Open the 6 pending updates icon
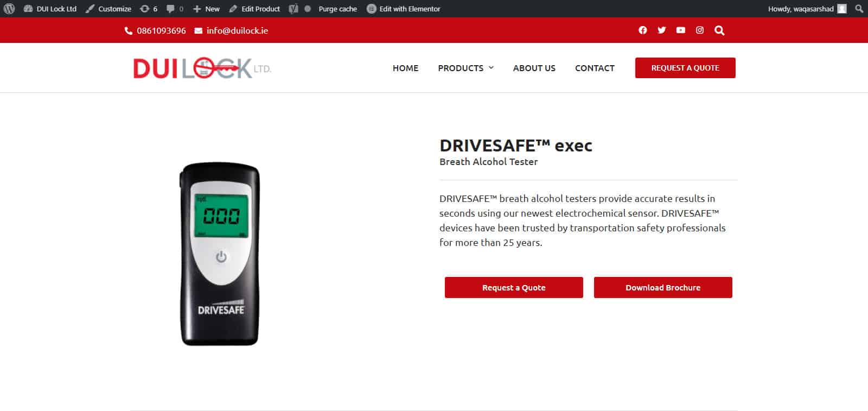The width and height of the screenshot is (868, 411). click(x=149, y=9)
